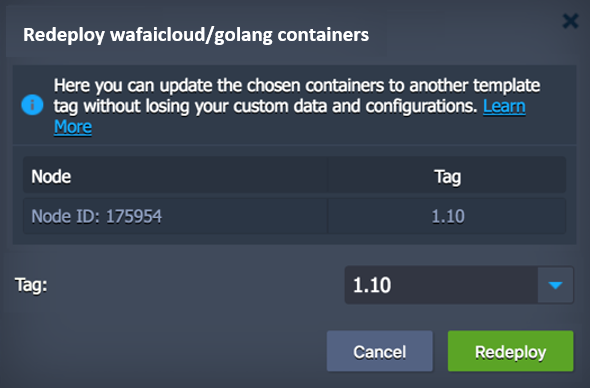Close the Redeploy containers dialog
Image resolution: width=590 pixels, height=388 pixels.
(x=570, y=21)
